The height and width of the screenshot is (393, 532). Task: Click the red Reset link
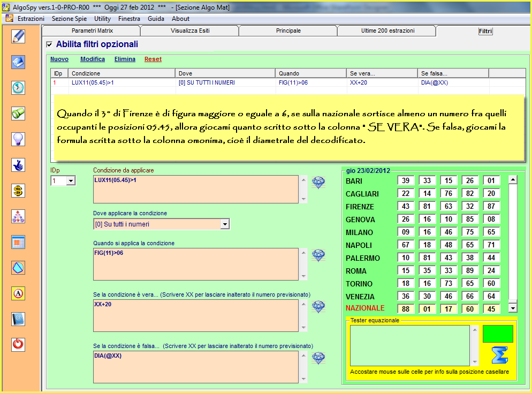click(153, 59)
